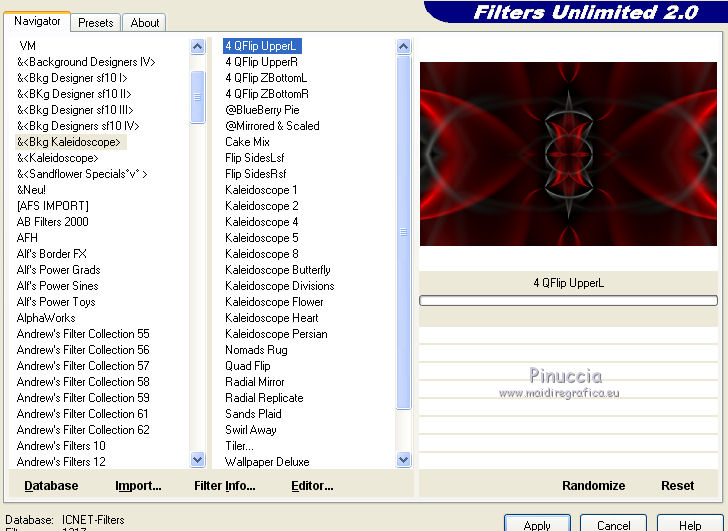This screenshot has height=531, width=728.
Task: Click Randomize
Action: pyautogui.click(x=593, y=486)
